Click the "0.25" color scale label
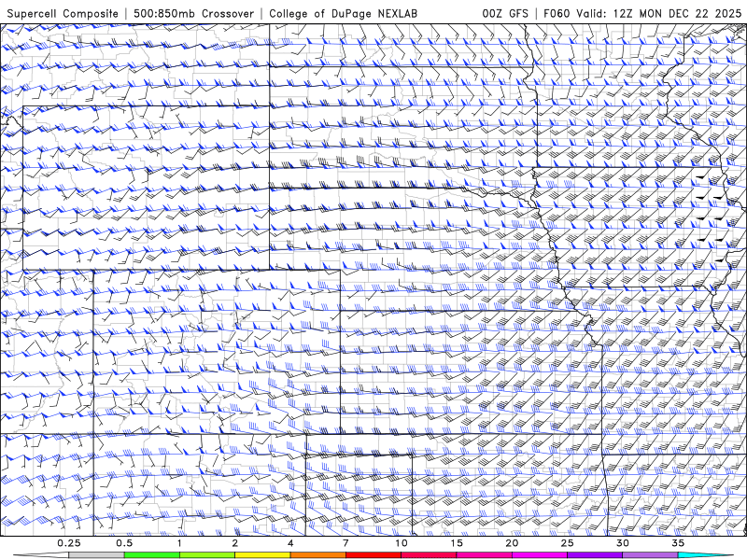Screen dimensions: 747x560 69,543
